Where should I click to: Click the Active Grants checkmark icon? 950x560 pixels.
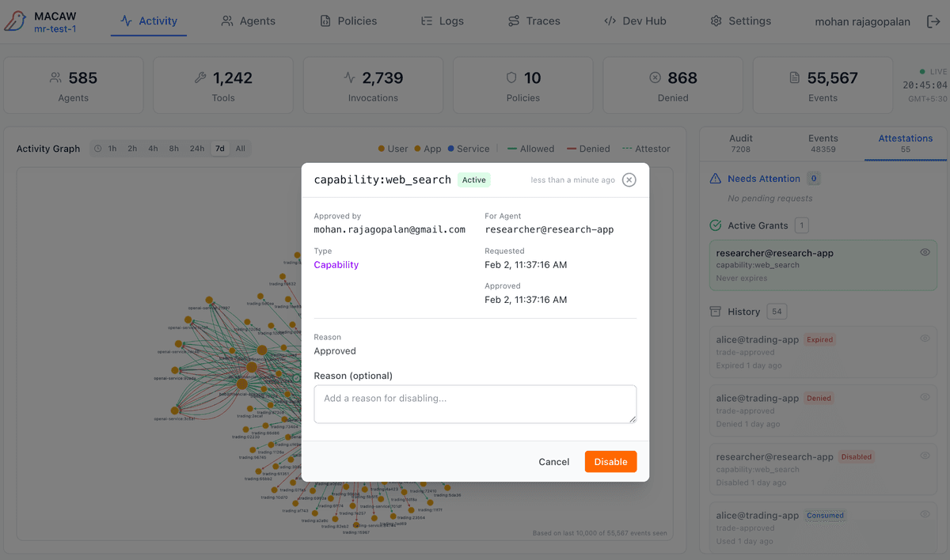(715, 225)
